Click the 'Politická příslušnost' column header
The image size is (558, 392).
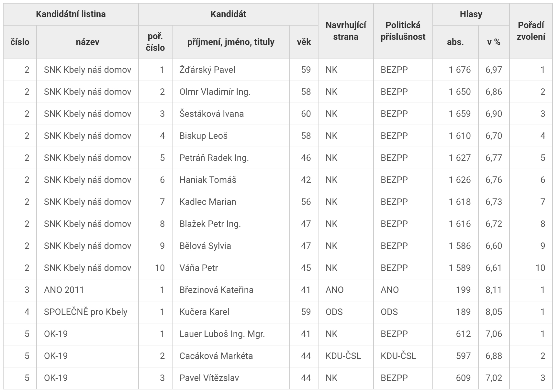click(403, 31)
